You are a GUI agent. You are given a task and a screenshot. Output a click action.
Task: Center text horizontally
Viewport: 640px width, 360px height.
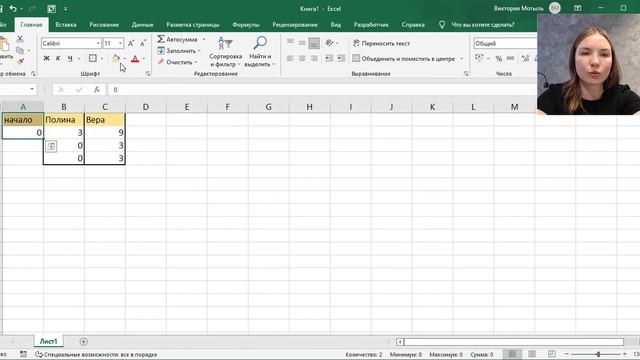[x=302, y=58]
